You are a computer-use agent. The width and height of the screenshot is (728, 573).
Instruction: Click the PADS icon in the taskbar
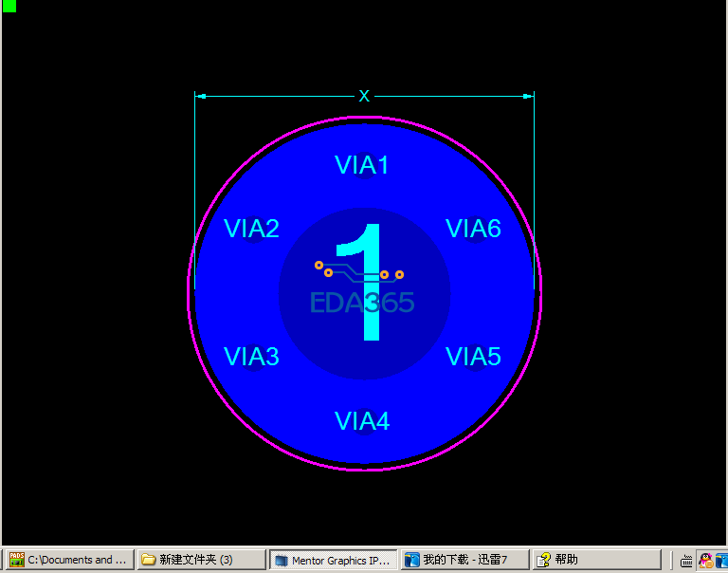(x=17, y=560)
